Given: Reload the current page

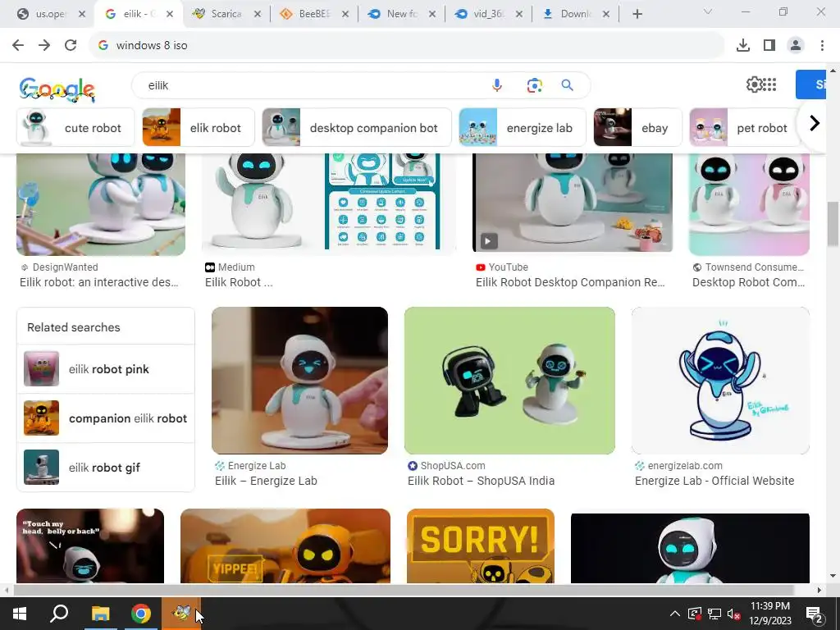Looking at the screenshot, I should [x=71, y=46].
